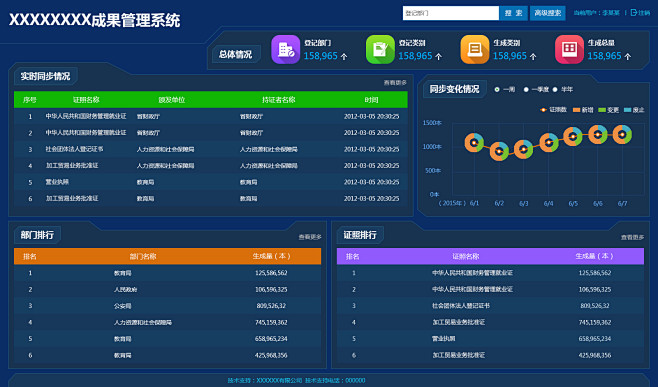Click the up arrow beside 登记类别 count
This screenshot has height=387, width=658.
point(439,56)
